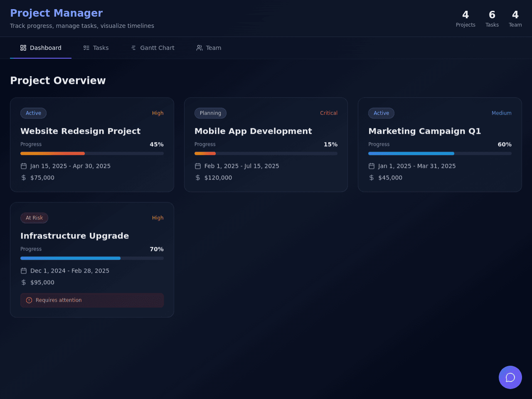Click the At Risk status badge
The width and height of the screenshot is (532, 399).
pos(34,218)
